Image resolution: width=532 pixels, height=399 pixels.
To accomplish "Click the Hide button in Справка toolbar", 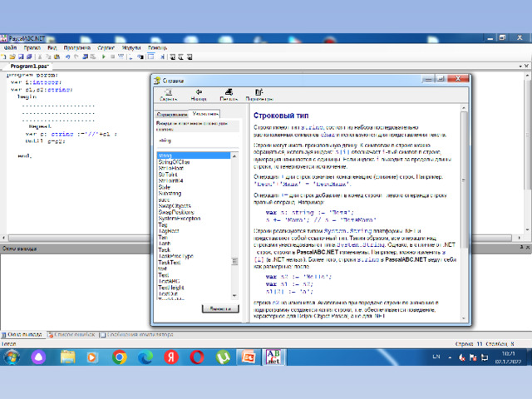I will pos(169,95).
